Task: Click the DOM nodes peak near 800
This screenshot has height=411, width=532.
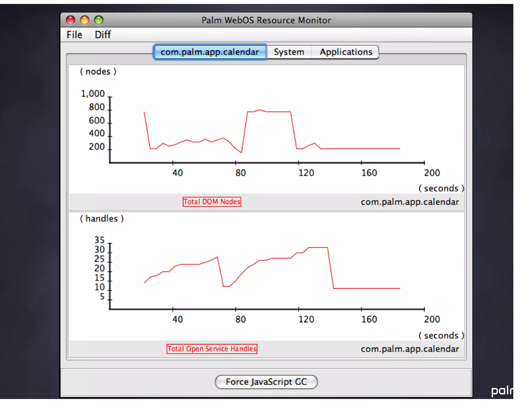Action: [x=260, y=110]
